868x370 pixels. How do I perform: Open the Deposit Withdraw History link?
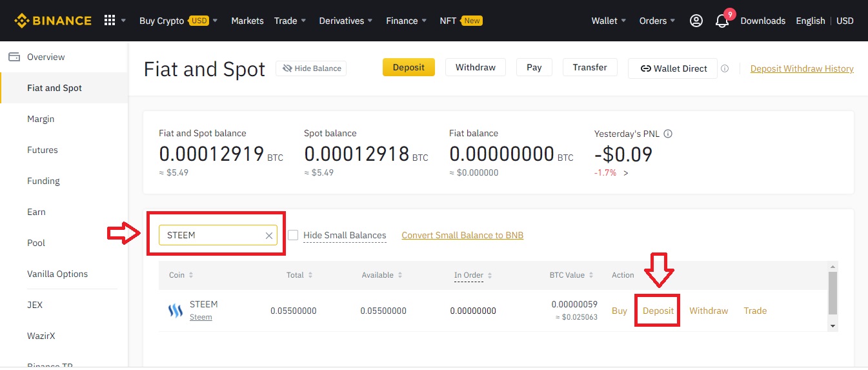point(802,68)
